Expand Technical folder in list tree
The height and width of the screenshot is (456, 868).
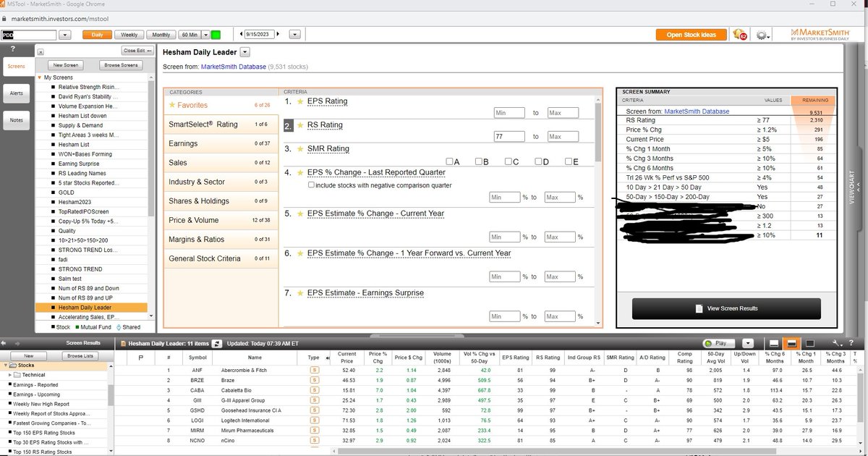click(x=9, y=375)
